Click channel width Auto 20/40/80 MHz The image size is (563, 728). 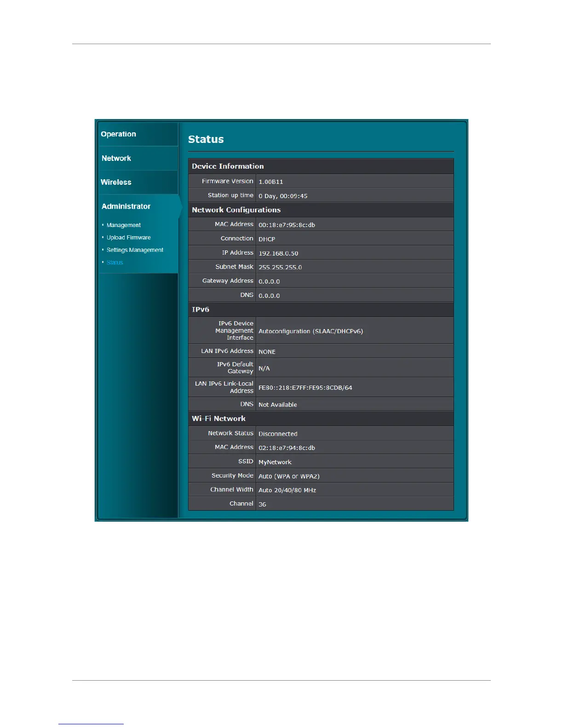click(x=287, y=490)
